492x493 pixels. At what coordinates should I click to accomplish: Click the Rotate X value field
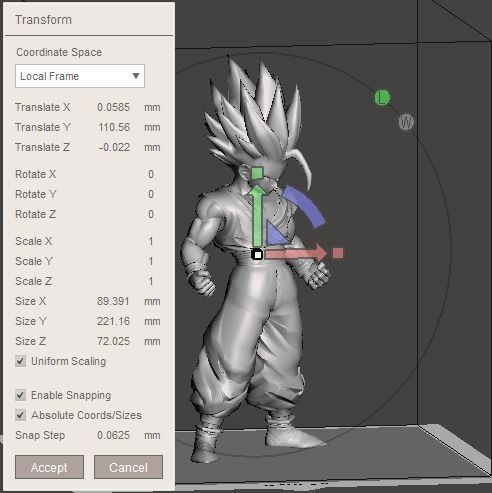151,174
